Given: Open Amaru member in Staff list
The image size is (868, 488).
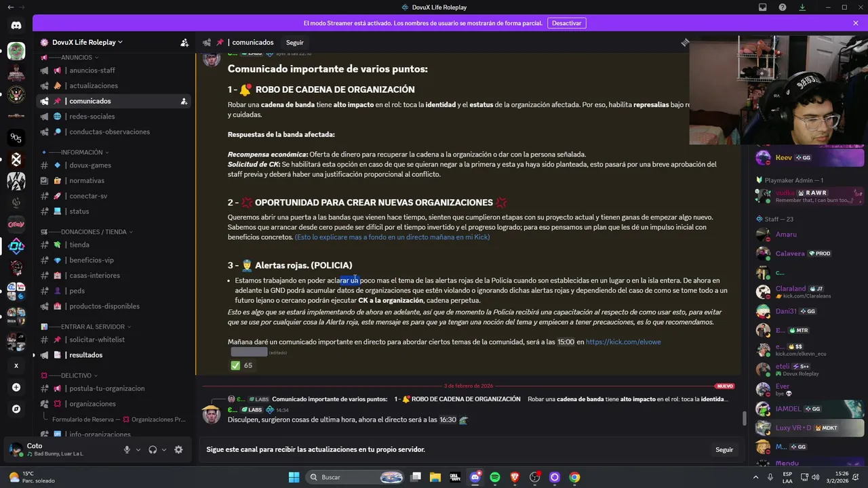Looking at the screenshot, I should tap(810, 235).
